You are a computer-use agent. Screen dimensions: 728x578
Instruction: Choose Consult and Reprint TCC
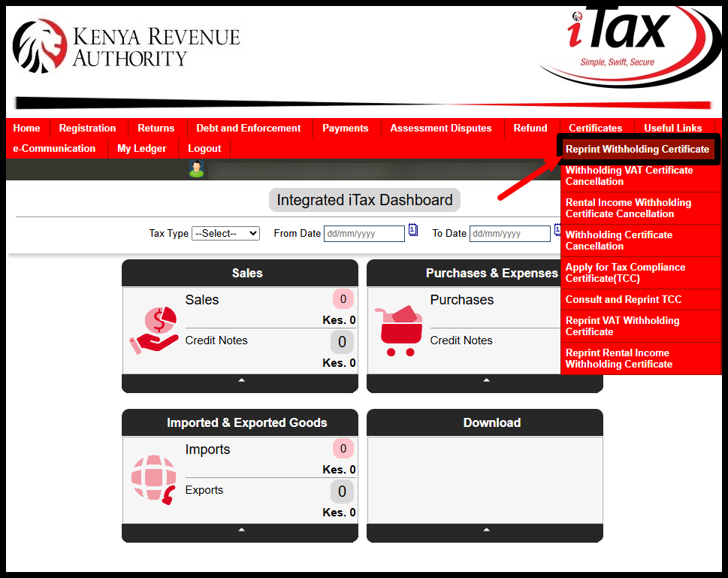(640, 300)
